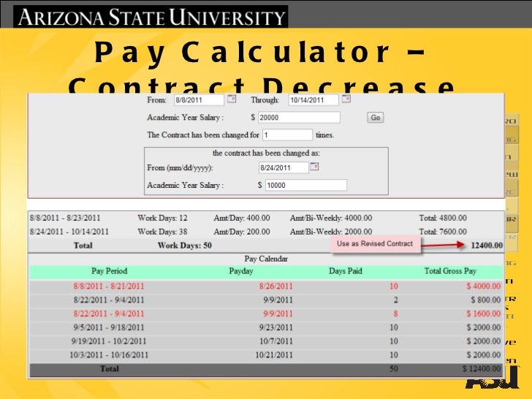The image size is (532, 399).
Task: Click into the Through date field showing 10/14/2011
Action: (313, 100)
